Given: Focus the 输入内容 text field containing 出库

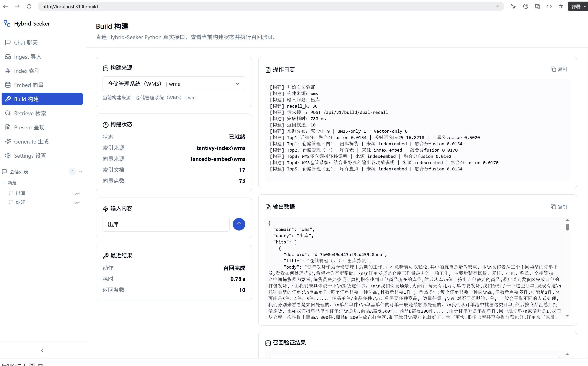Looking at the screenshot, I should (166, 224).
